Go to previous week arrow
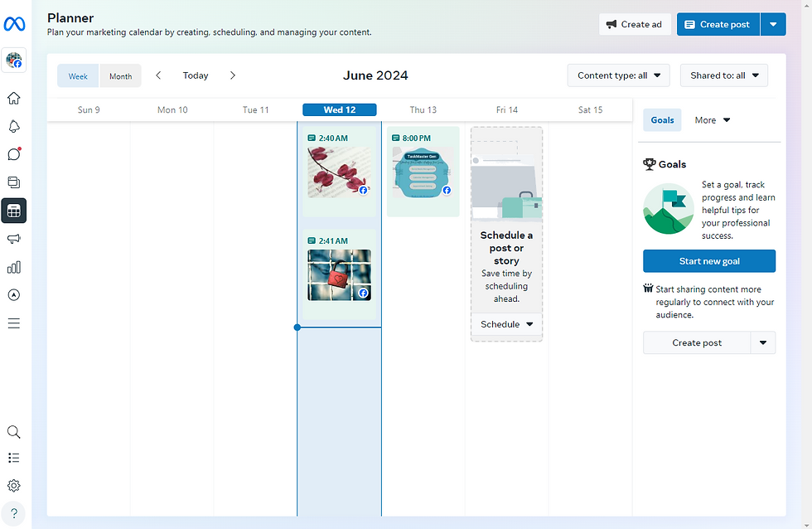Screen dimensions: 812x529 click(158, 75)
